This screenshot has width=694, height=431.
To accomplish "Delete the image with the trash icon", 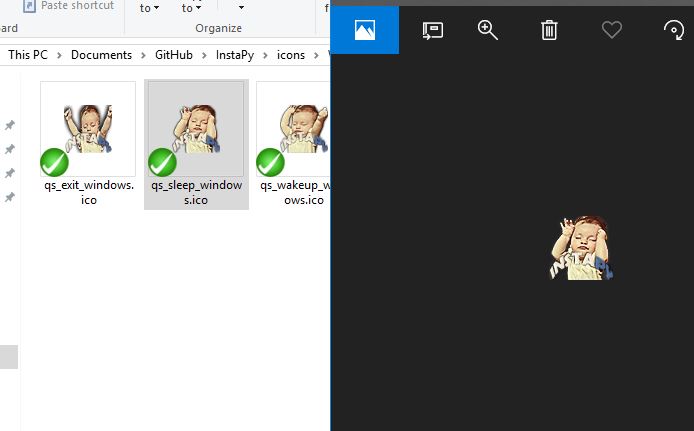I will [x=549, y=30].
